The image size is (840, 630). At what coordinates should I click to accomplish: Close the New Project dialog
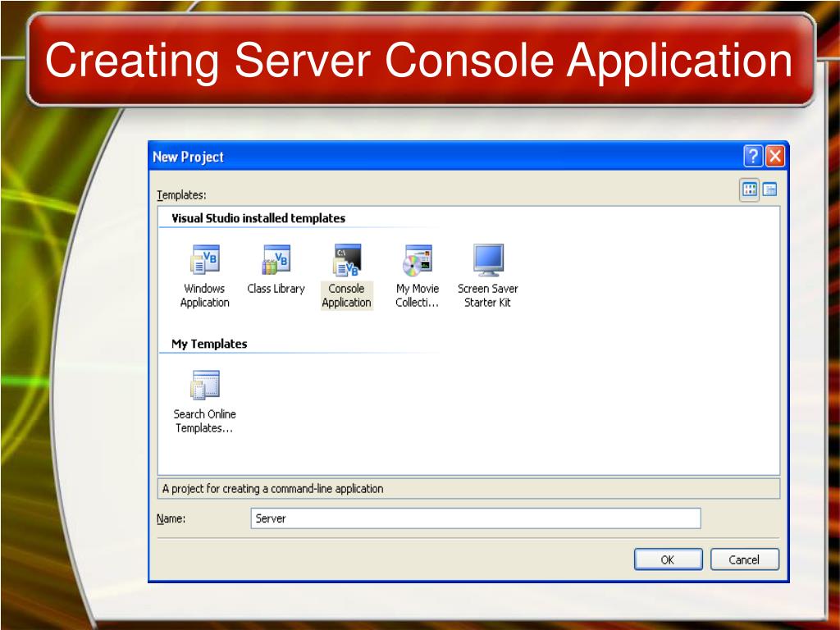point(774,157)
